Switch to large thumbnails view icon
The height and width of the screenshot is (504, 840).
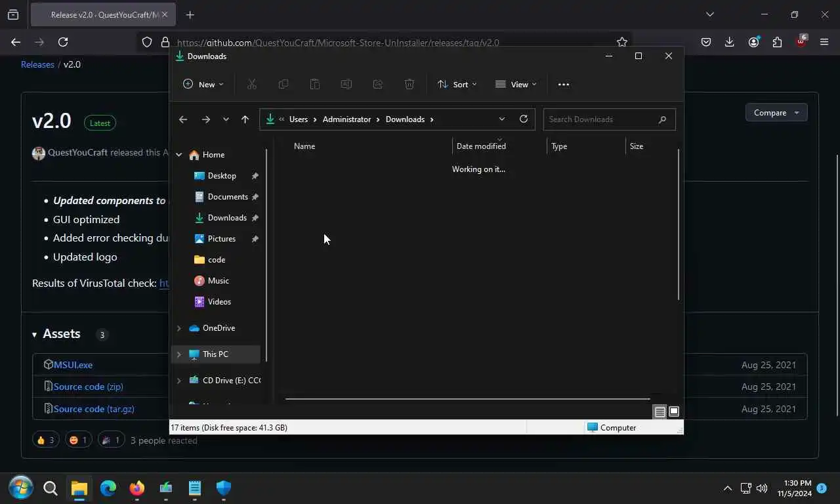674,411
